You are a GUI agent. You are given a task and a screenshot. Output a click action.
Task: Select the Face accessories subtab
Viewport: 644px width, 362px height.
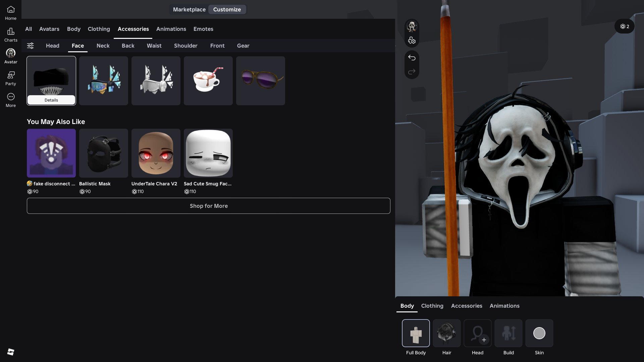78,46
